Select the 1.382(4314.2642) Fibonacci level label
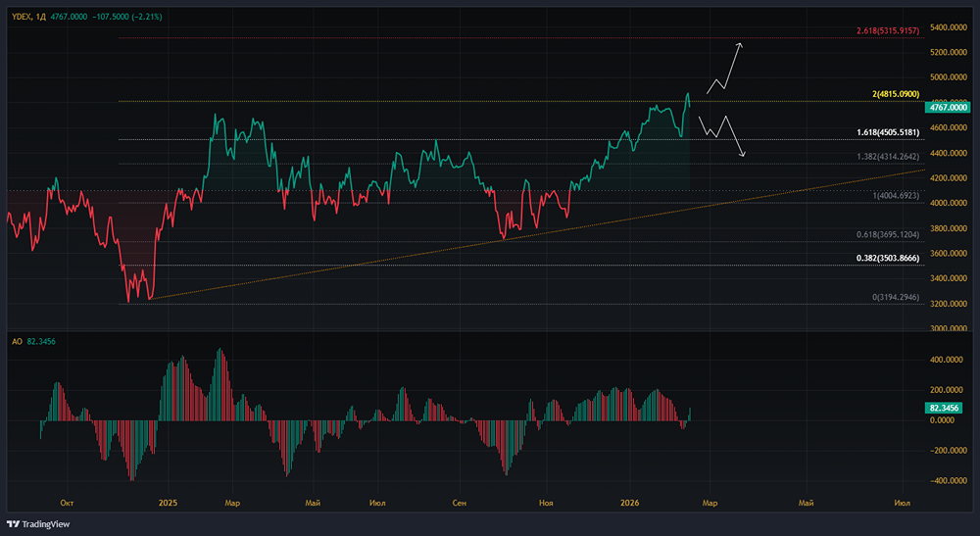This screenshot has height=536, width=980. coord(890,157)
